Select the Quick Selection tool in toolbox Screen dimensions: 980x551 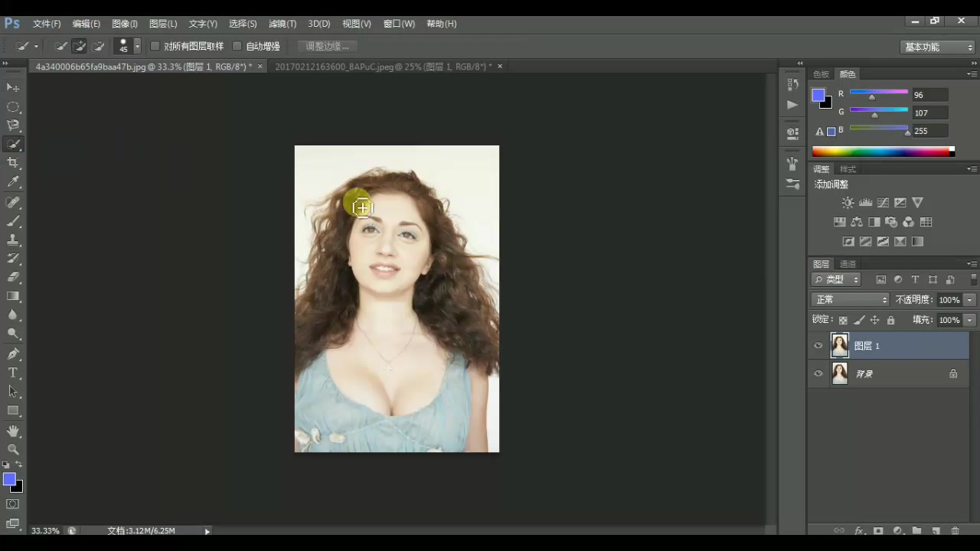pos(13,144)
